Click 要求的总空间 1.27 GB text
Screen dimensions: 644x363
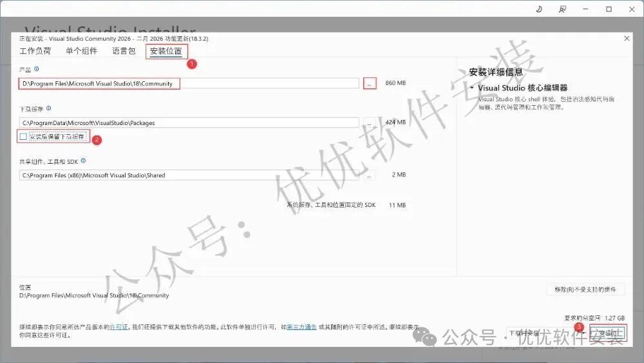594,318
